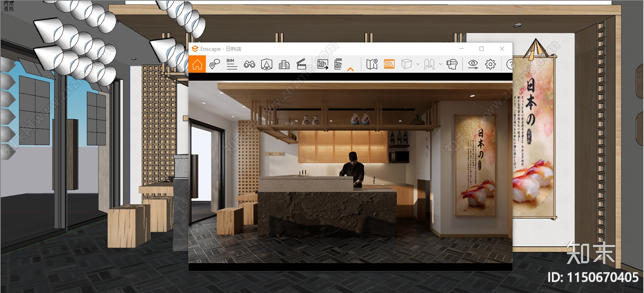Open the BIM information panel
Screen dimensions: 644x293
[x=231, y=64]
